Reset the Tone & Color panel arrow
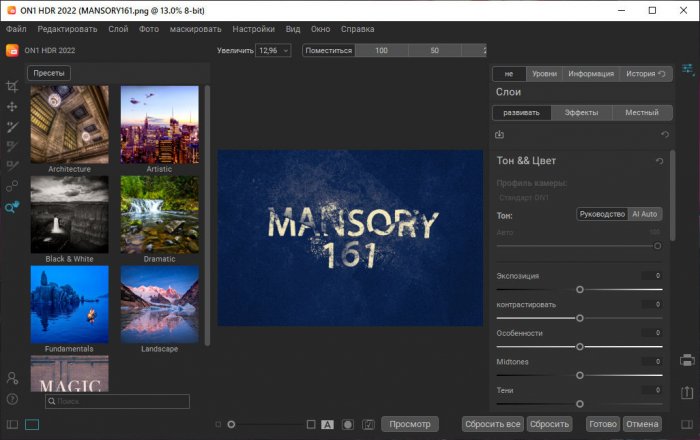Screen dimensions: 700x440 coord(659,160)
